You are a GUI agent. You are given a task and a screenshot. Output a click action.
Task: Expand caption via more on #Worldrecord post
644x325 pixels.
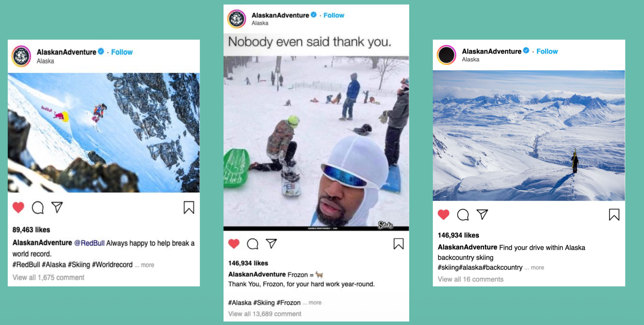tap(147, 265)
